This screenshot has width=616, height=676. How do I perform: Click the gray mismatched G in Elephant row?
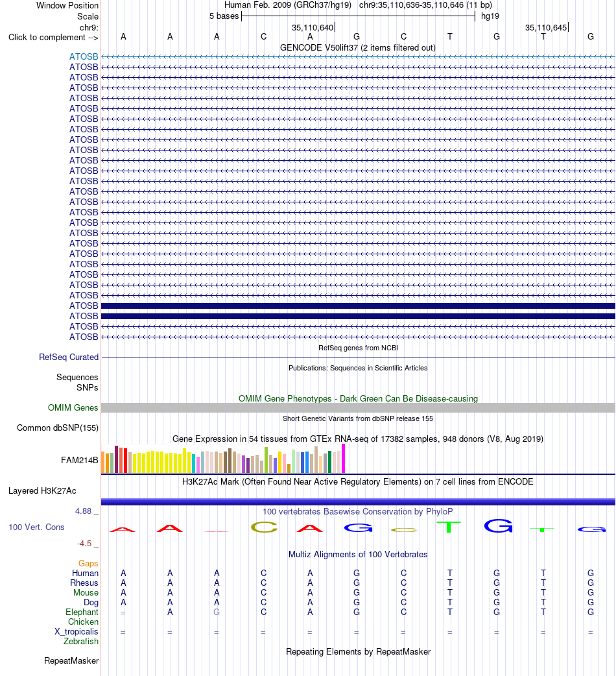(x=217, y=612)
